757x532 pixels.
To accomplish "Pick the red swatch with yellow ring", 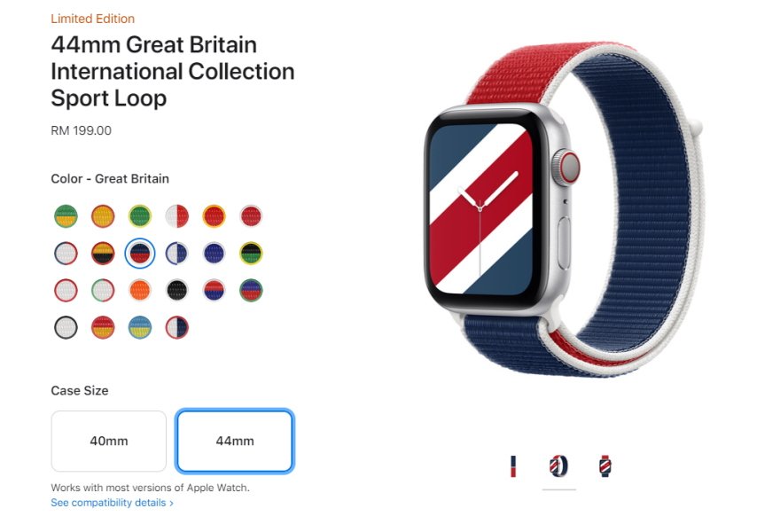I will click(x=214, y=215).
